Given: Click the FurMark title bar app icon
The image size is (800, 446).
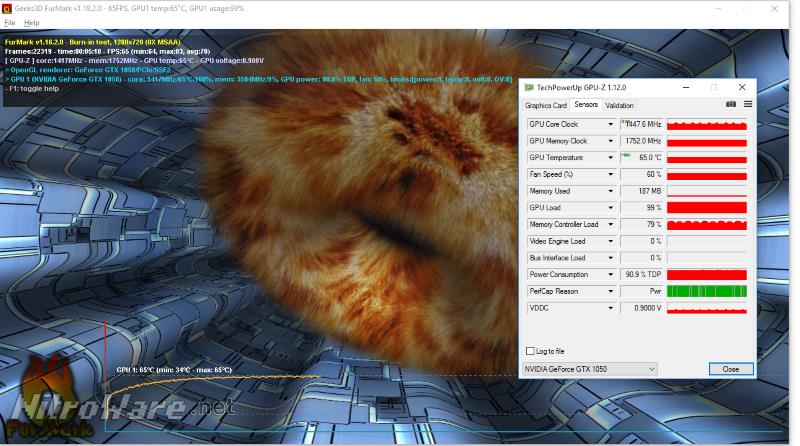Looking at the screenshot, I should (x=7, y=9).
